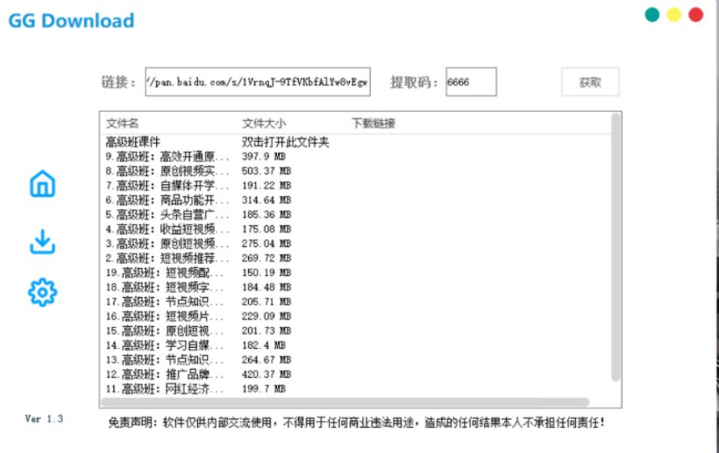719x453 pixels.
Task: Sort by the 文件名 column header
Action: [x=125, y=124]
